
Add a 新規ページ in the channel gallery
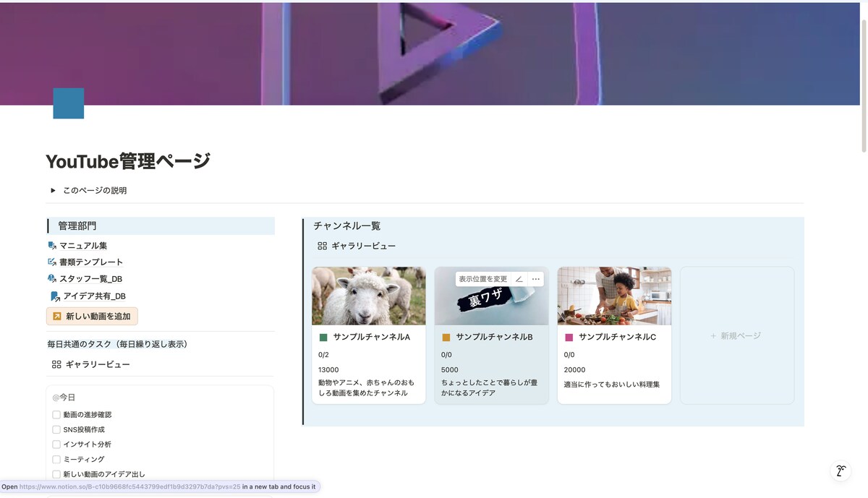[737, 335]
